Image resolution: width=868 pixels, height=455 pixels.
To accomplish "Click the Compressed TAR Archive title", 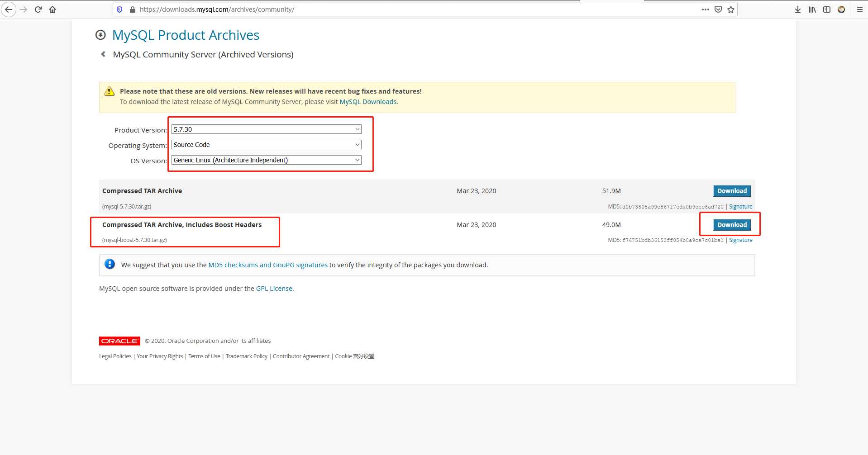I will (x=142, y=191).
